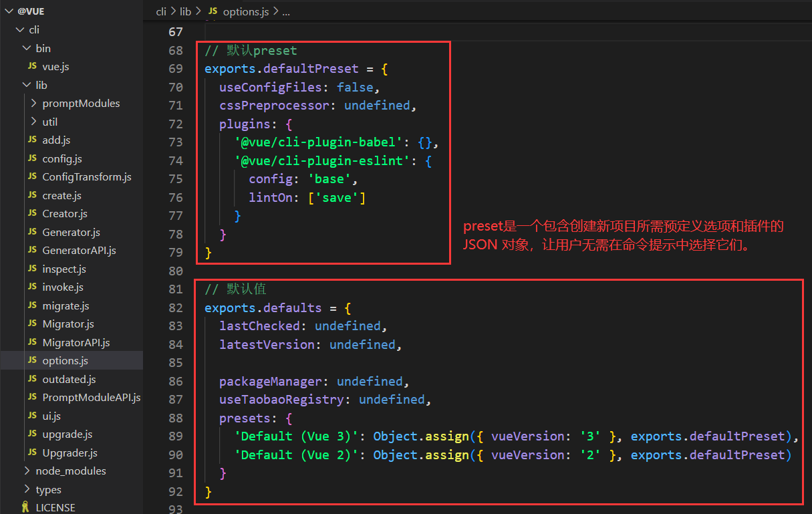Viewport: 812px width, 514px height.
Task: Select Generator.js in the explorer
Action: click(72, 232)
